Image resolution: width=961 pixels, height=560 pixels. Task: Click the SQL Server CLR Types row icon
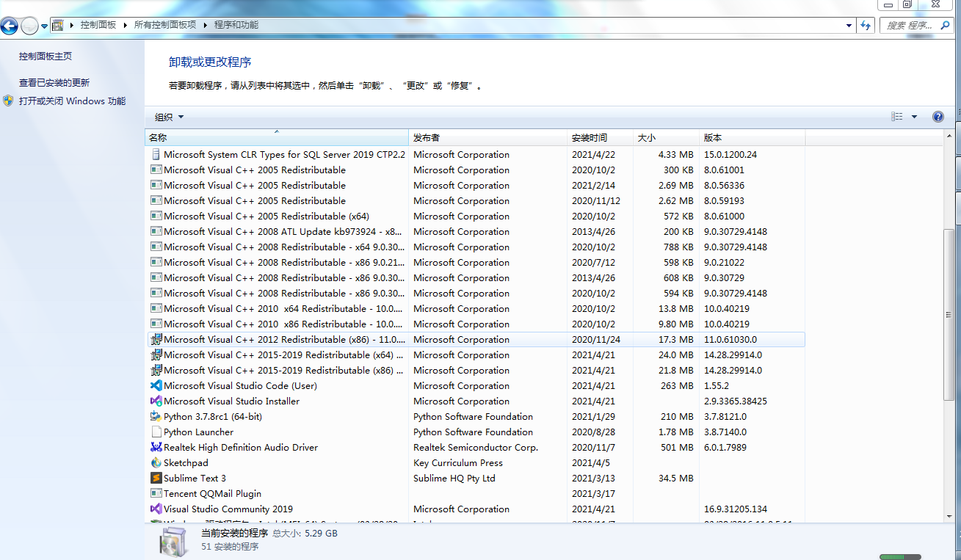156,155
